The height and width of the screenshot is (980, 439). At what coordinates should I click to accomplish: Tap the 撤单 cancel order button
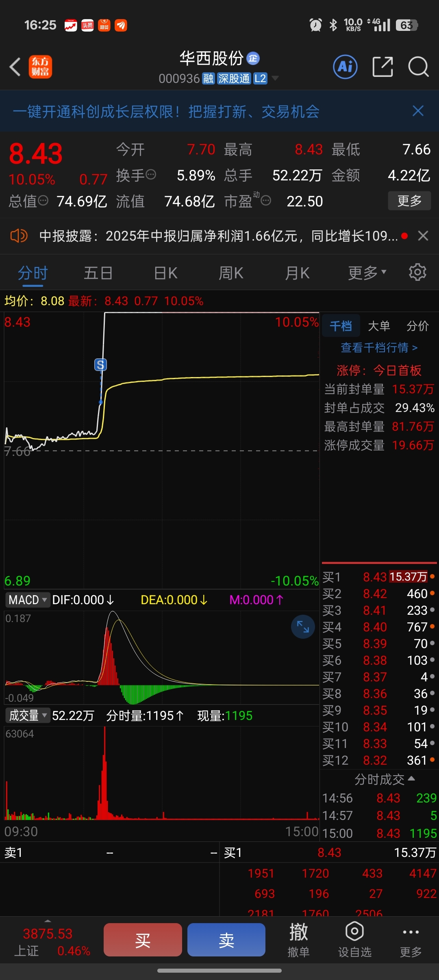click(x=298, y=940)
